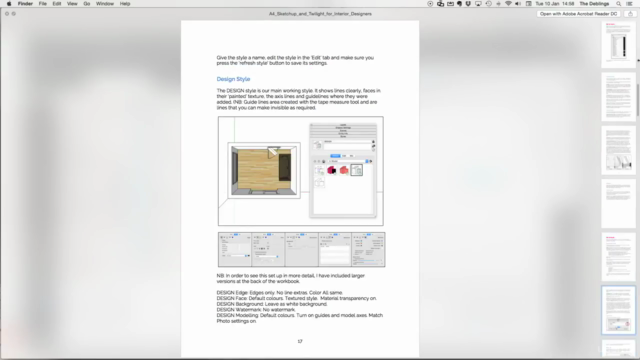Screen dimensions: 640x360
Task: Click the Design Style heading
Action: coord(233,79)
